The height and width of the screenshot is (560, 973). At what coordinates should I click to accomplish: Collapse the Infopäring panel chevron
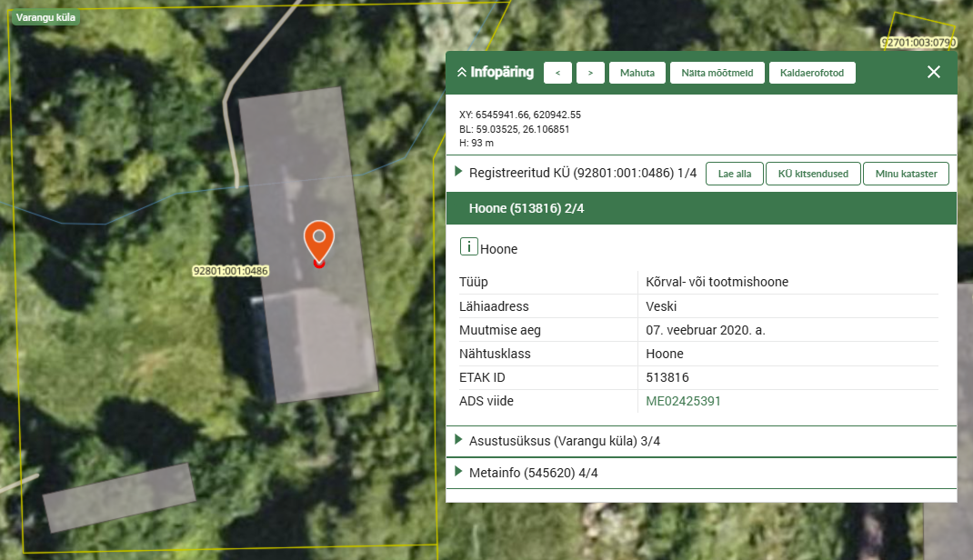[x=461, y=73]
